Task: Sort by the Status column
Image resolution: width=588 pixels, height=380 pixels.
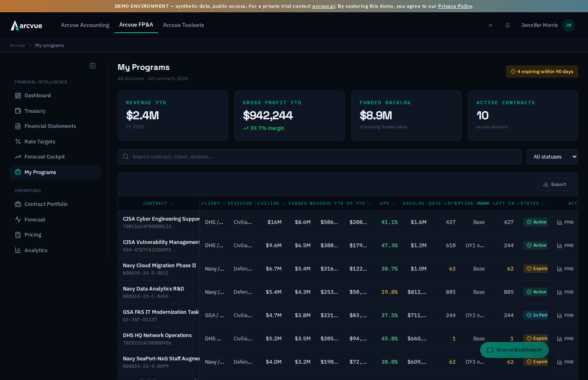Action: coord(532,203)
